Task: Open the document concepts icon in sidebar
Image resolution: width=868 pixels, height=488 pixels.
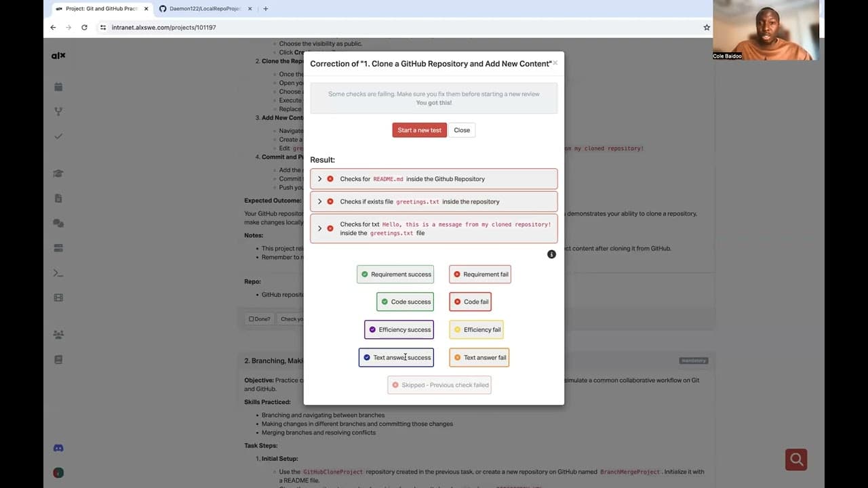Action: coord(58,199)
